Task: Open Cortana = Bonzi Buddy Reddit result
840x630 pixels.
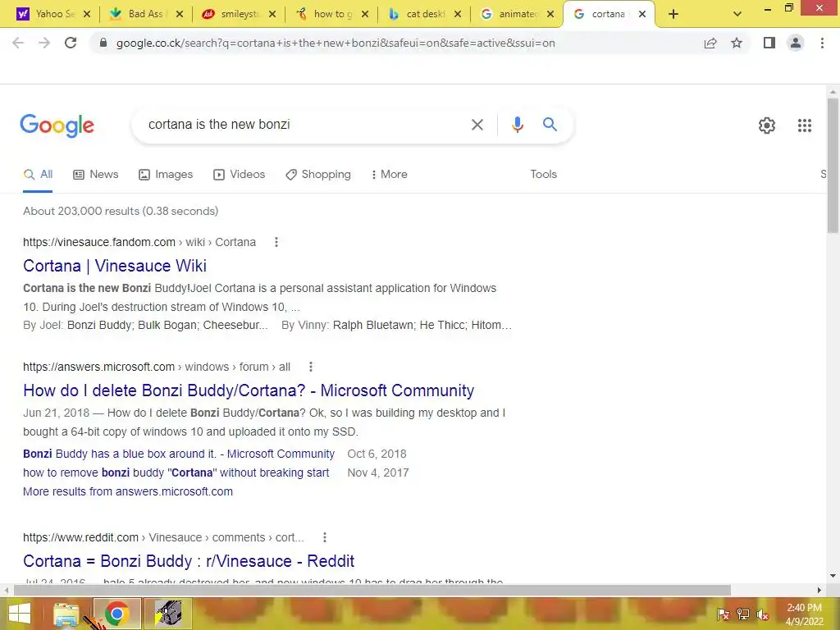Action: coord(189,561)
